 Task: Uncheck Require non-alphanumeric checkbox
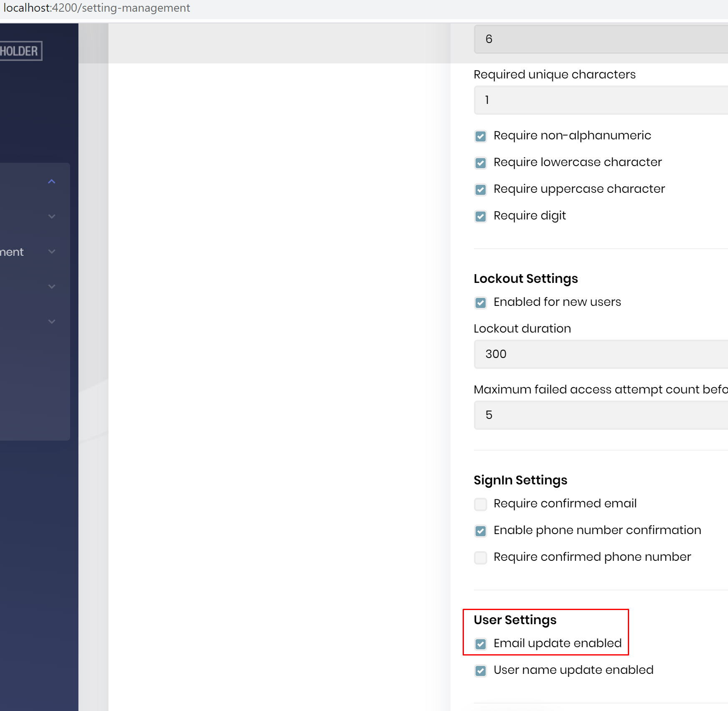click(x=481, y=136)
